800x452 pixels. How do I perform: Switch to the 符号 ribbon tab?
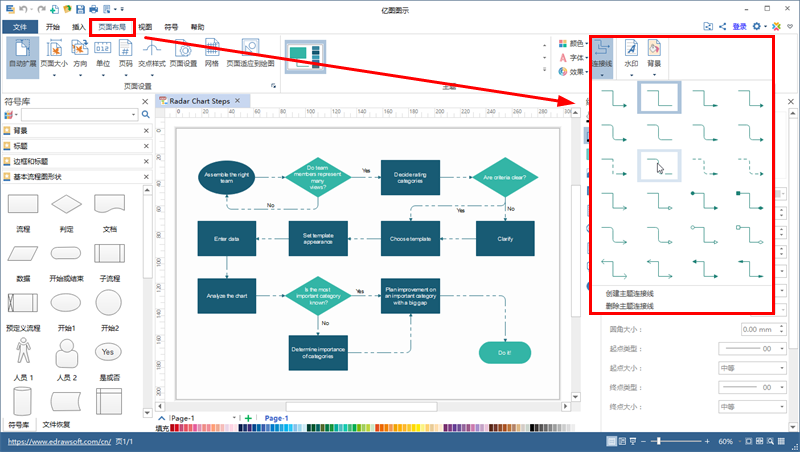[171, 27]
